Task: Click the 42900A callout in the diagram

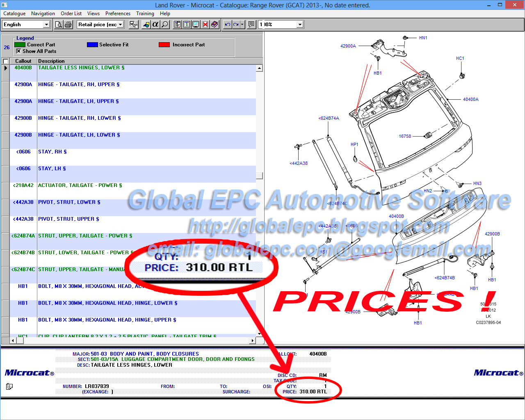Action: point(348,46)
